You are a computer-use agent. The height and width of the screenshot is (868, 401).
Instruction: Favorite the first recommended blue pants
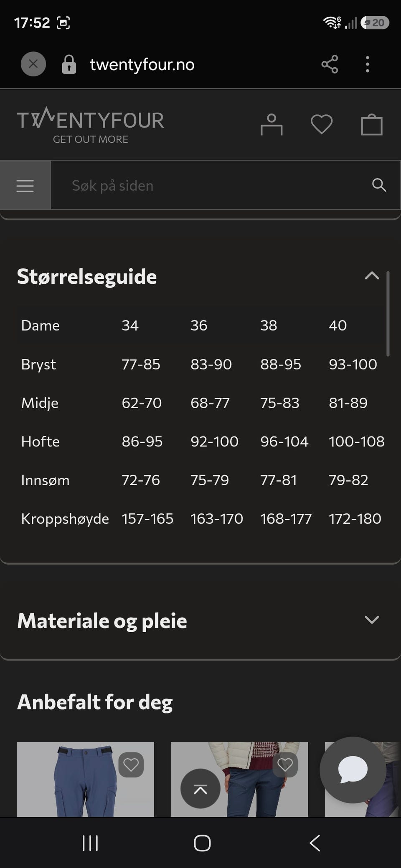coord(131,765)
